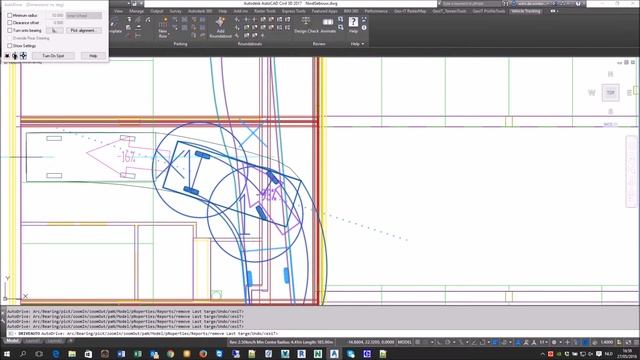640x360 pixels.
Task: Enable the Clearance offset checkbox
Action: [x=10, y=23]
